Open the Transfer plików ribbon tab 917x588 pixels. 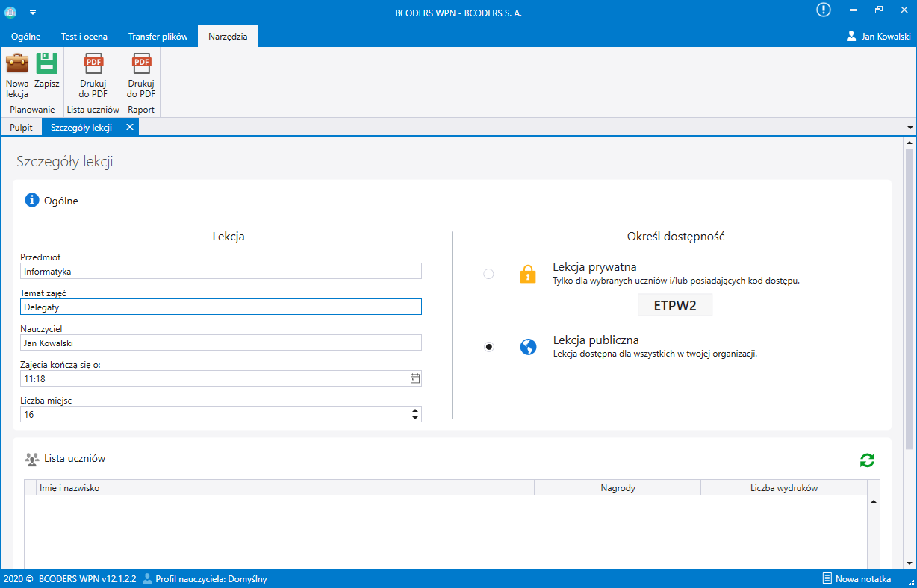(x=157, y=36)
